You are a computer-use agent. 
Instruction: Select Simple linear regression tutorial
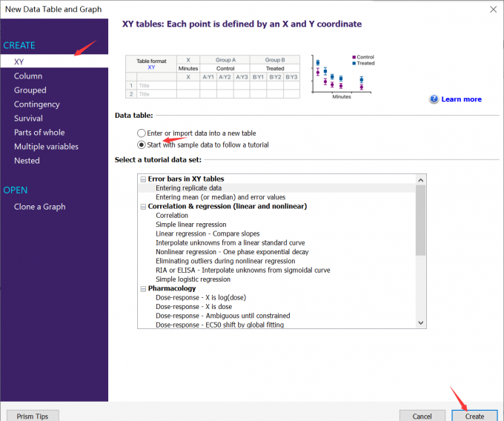[x=191, y=225]
